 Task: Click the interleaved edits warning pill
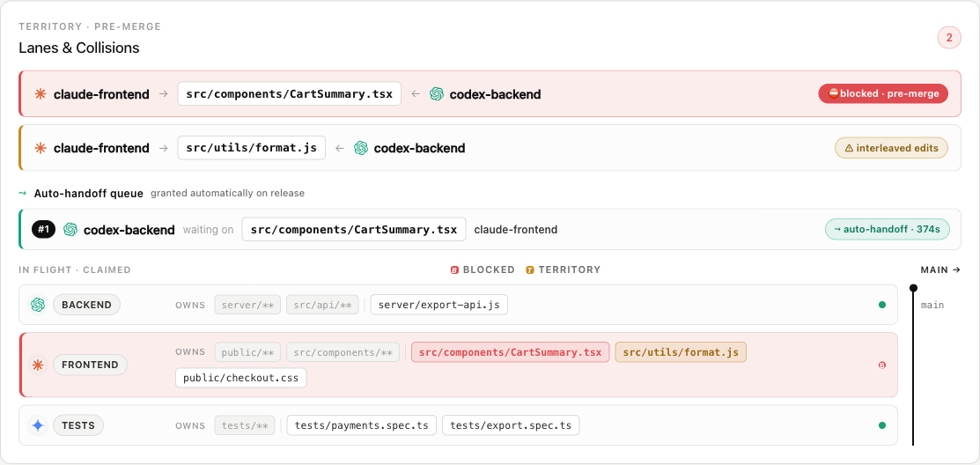click(x=891, y=148)
